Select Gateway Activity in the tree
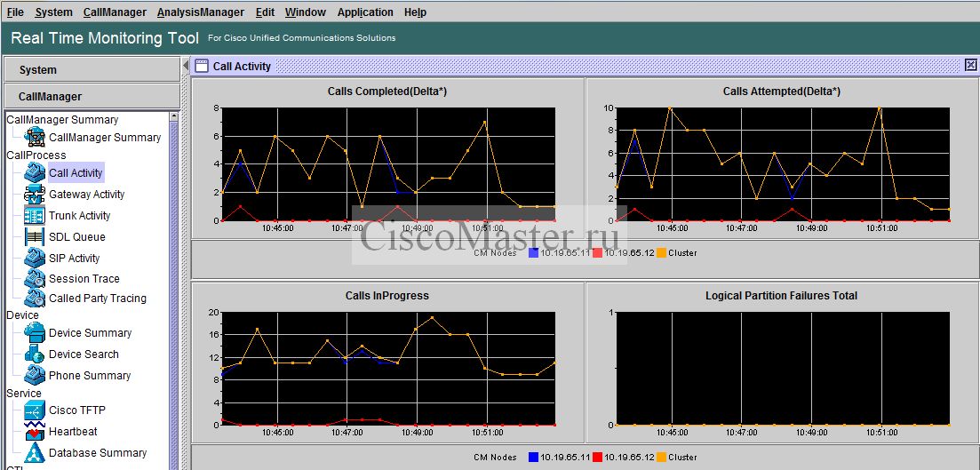The image size is (980, 470). [x=87, y=195]
